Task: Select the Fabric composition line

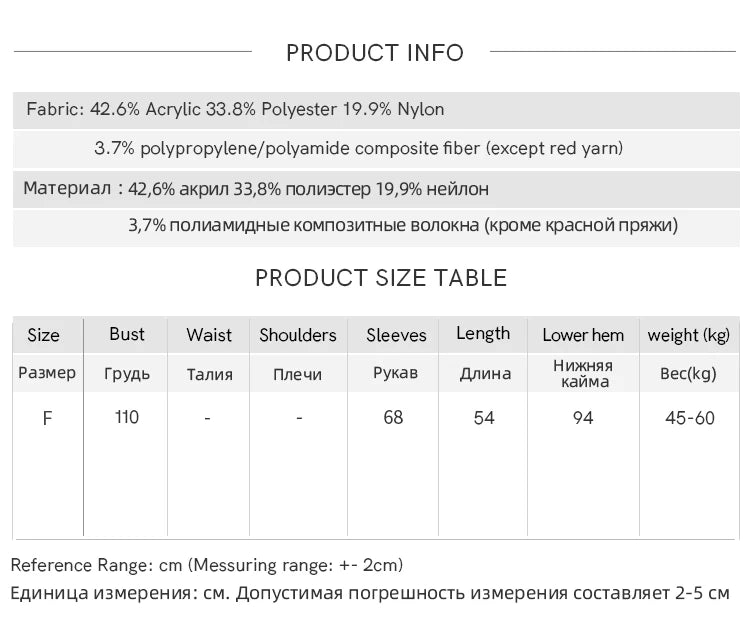Action: [235, 110]
